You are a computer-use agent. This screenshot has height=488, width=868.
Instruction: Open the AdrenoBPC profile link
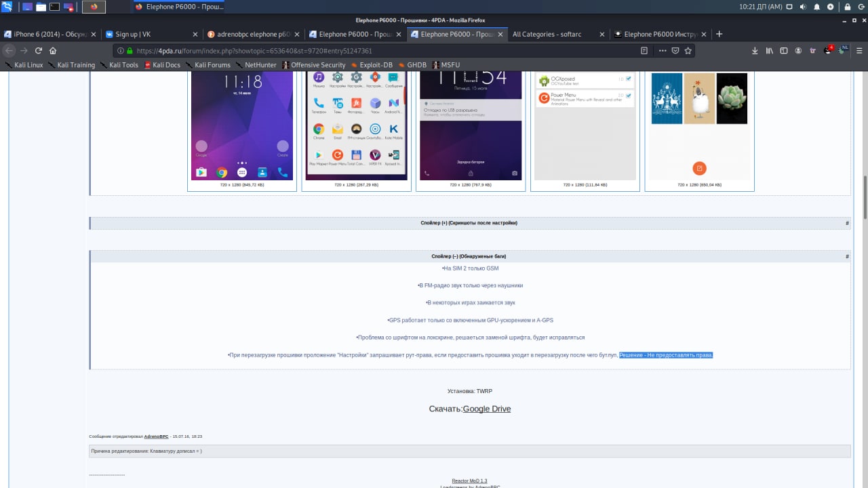[155, 436]
